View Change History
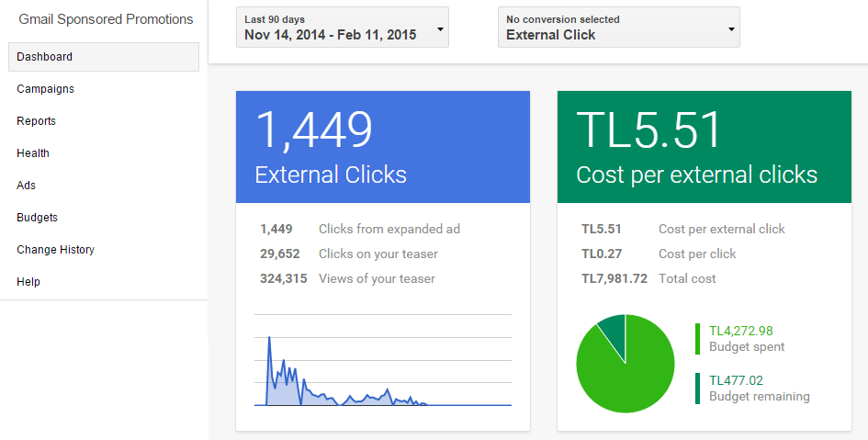 tap(56, 250)
